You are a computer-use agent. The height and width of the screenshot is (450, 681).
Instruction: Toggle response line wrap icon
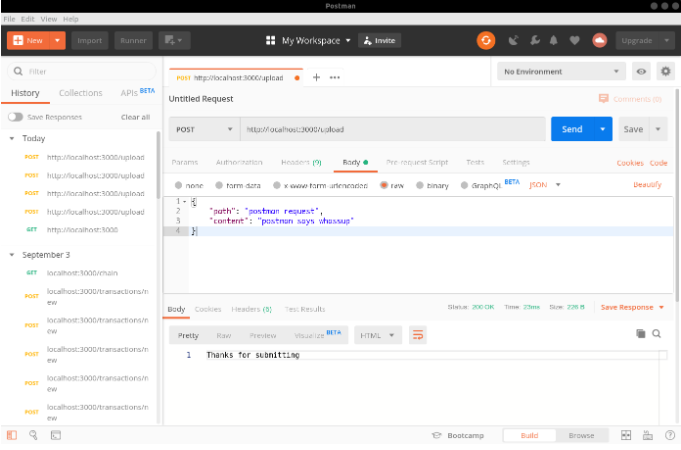pyautogui.click(x=417, y=335)
